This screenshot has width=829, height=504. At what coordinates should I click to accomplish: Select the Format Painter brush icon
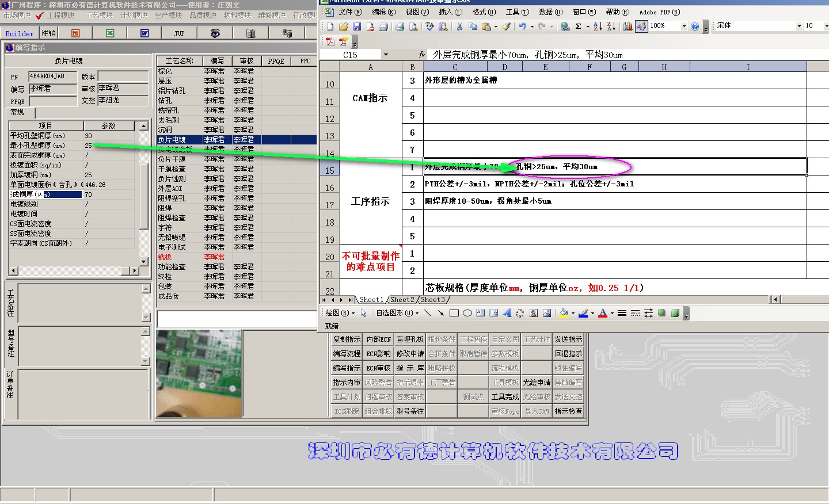click(506, 26)
